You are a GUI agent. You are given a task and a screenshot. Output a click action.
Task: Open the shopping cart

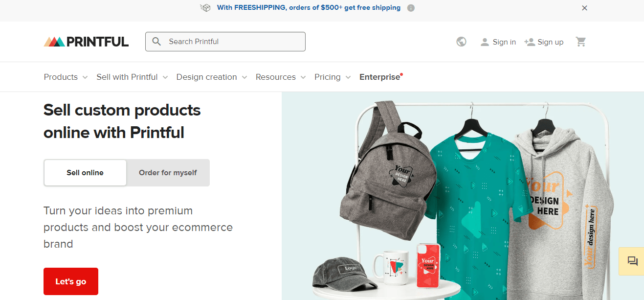(x=581, y=42)
